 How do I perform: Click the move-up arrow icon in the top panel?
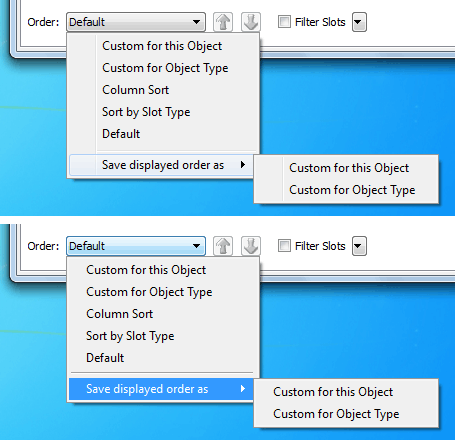[x=223, y=22]
